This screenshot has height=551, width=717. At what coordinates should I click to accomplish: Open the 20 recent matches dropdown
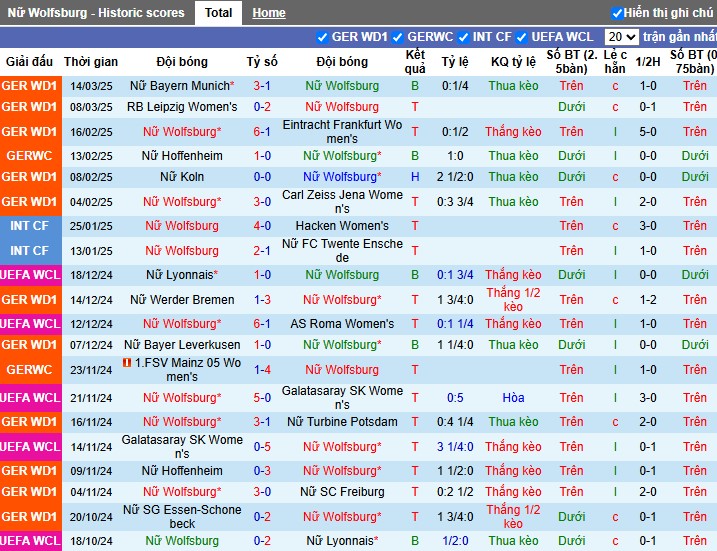pyautogui.click(x=621, y=37)
